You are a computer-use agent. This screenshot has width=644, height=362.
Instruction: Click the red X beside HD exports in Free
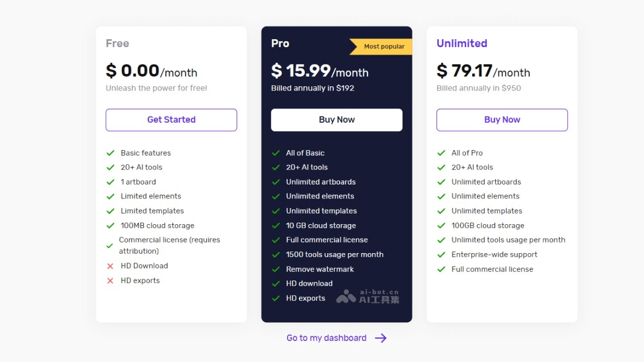[x=110, y=280]
